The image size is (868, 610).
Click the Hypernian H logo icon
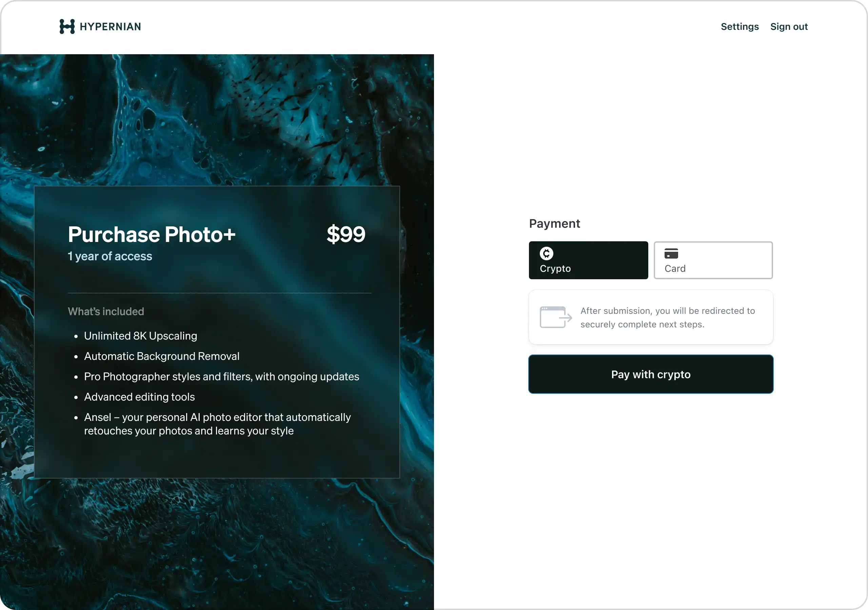point(67,26)
